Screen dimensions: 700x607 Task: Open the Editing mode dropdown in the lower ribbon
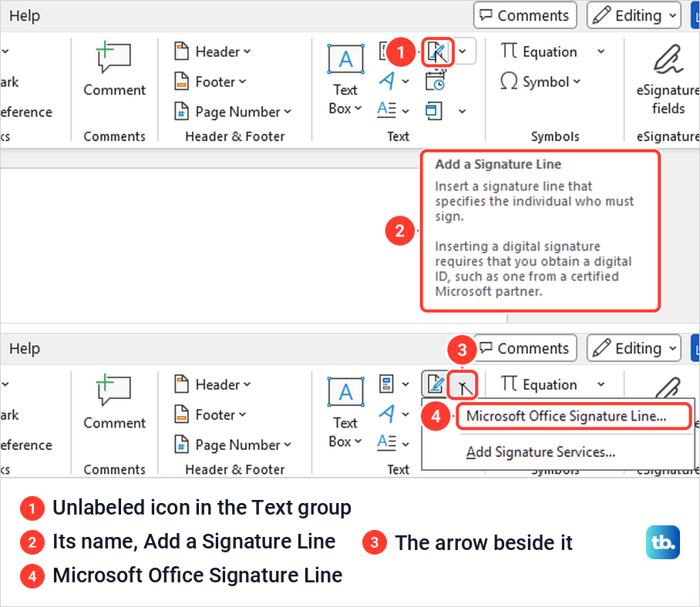pos(634,348)
